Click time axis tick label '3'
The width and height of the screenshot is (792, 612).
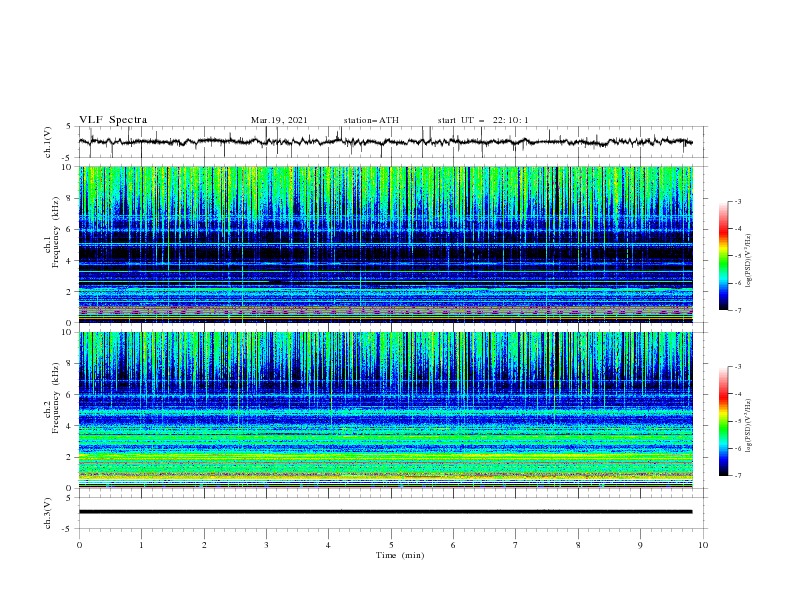click(266, 545)
